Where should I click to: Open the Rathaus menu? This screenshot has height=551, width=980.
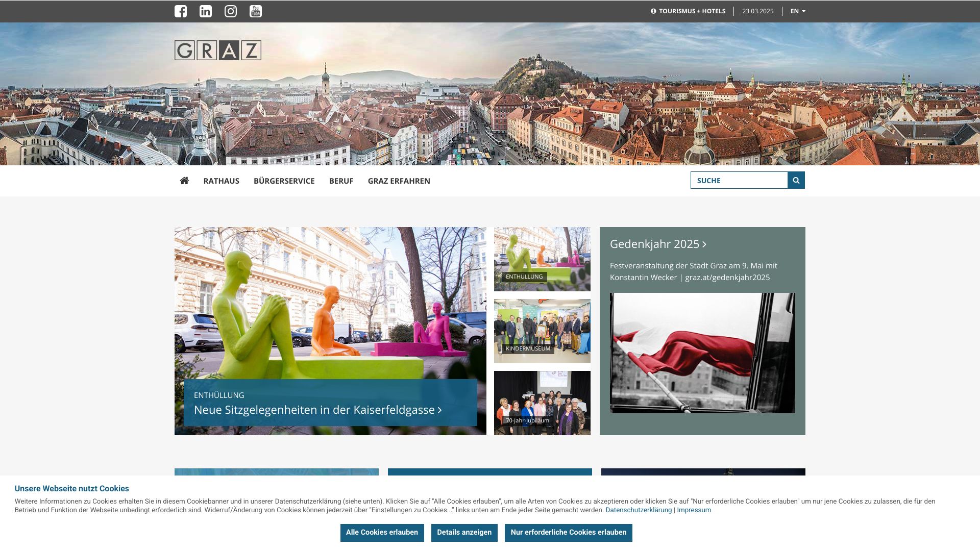(x=221, y=181)
